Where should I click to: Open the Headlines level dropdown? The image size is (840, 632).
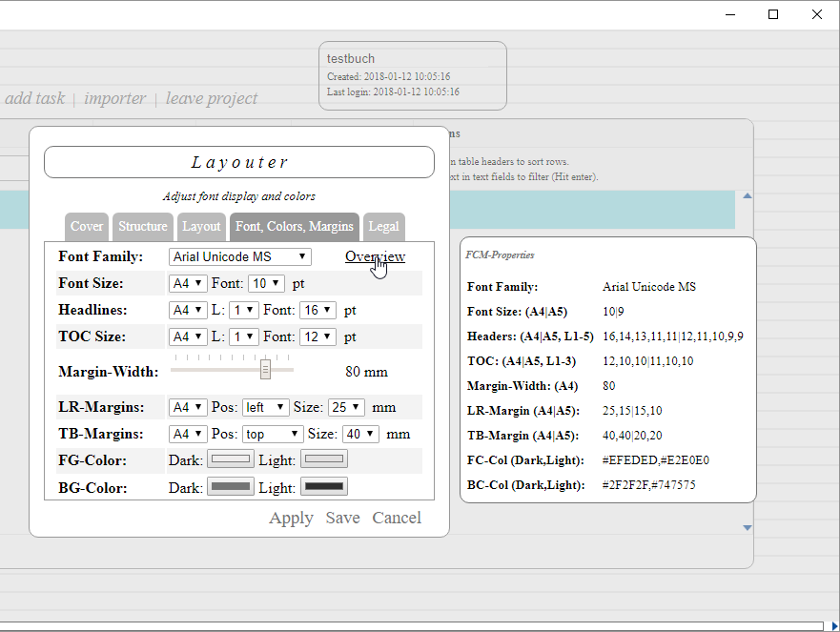(244, 310)
